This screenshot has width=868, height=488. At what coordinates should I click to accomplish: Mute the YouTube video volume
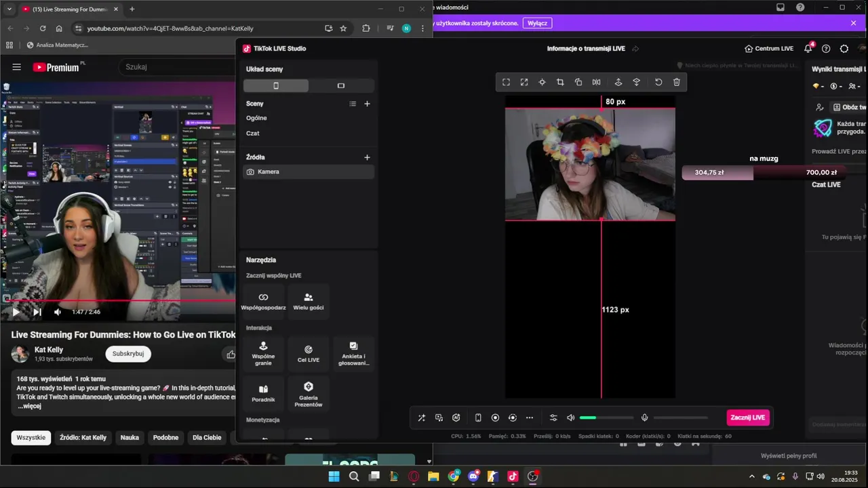pyautogui.click(x=58, y=312)
